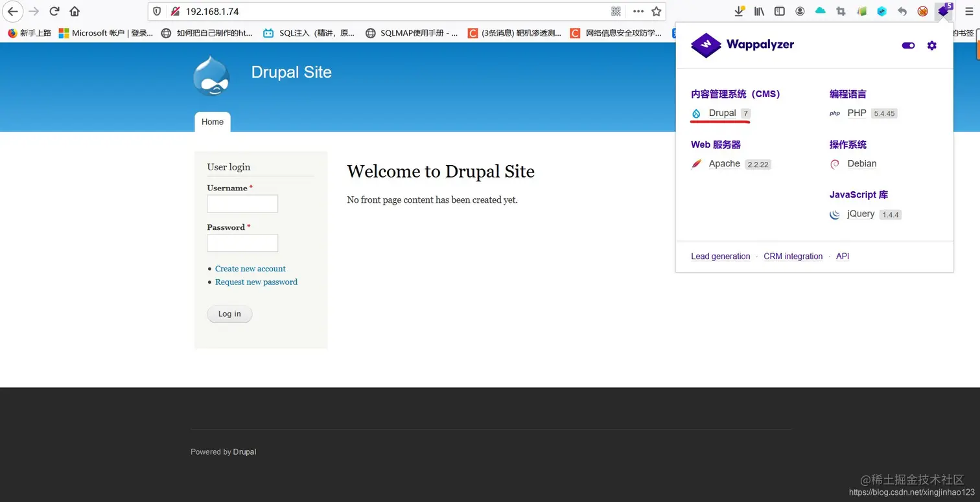
Task: Click the jQuery version badge 1.4.4
Action: click(x=891, y=215)
